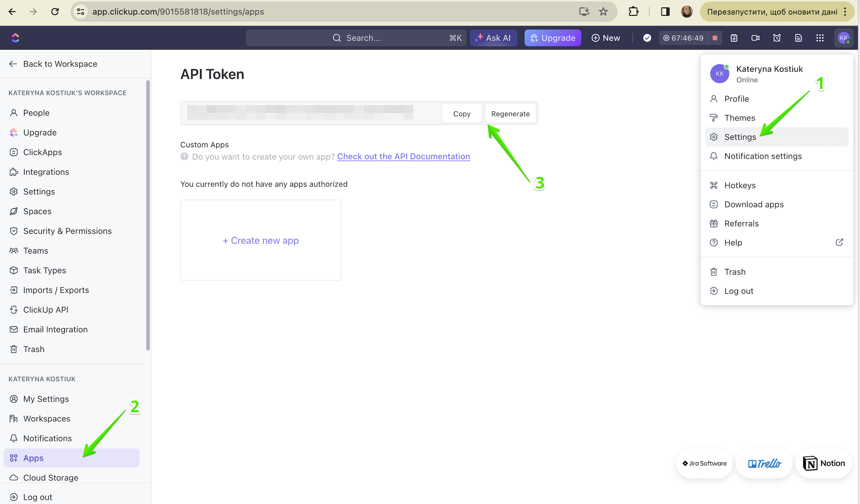Go forward in browser history

pyautogui.click(x=33, y=11)
